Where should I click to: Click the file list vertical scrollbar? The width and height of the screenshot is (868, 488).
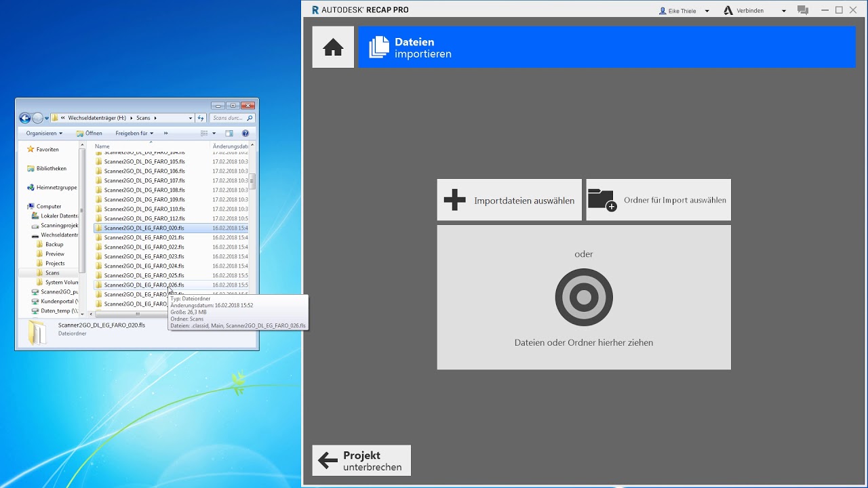pos(252,182)
